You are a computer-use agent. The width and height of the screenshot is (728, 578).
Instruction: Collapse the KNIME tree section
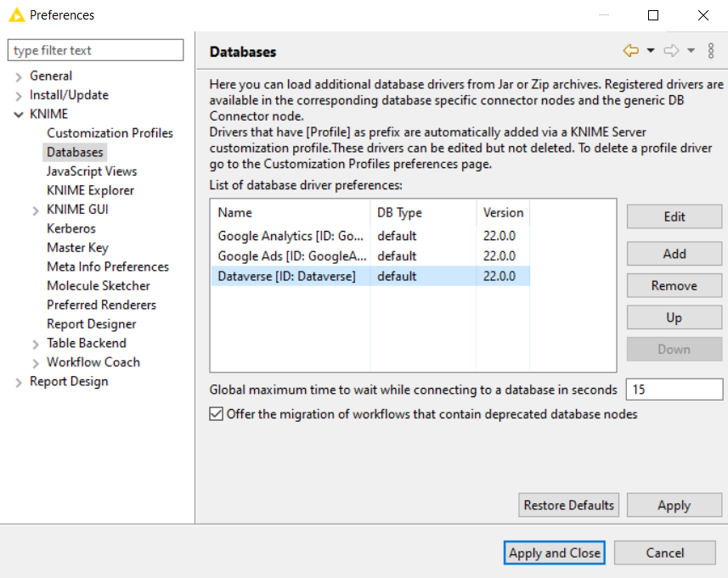click(x=19, y=114)
